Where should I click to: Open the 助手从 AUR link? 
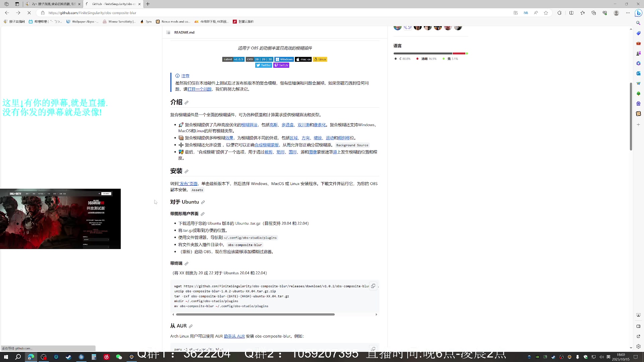234,336
